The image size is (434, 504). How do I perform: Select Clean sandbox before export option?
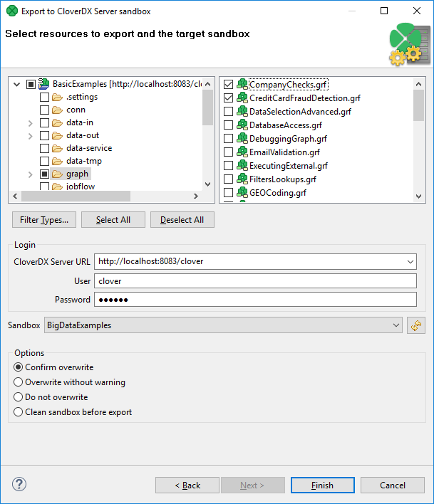tap(19, 412)
